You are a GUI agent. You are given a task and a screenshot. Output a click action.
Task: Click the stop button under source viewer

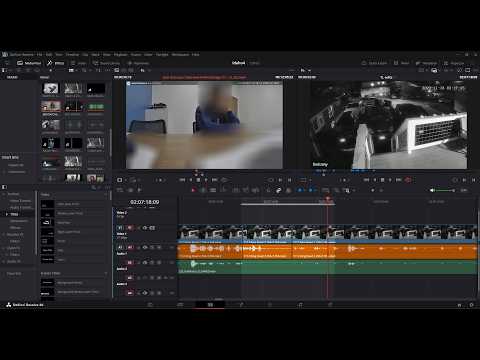pos(198,180)
